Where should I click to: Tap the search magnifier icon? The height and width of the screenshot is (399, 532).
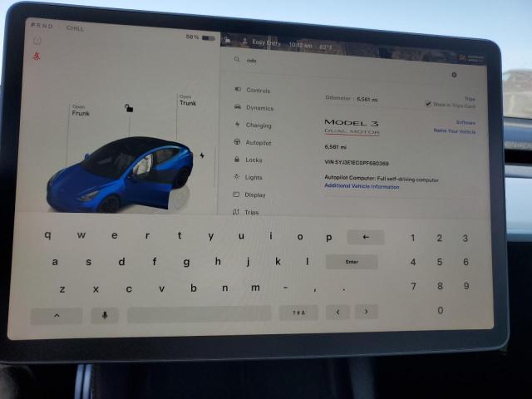coord(237,60)
